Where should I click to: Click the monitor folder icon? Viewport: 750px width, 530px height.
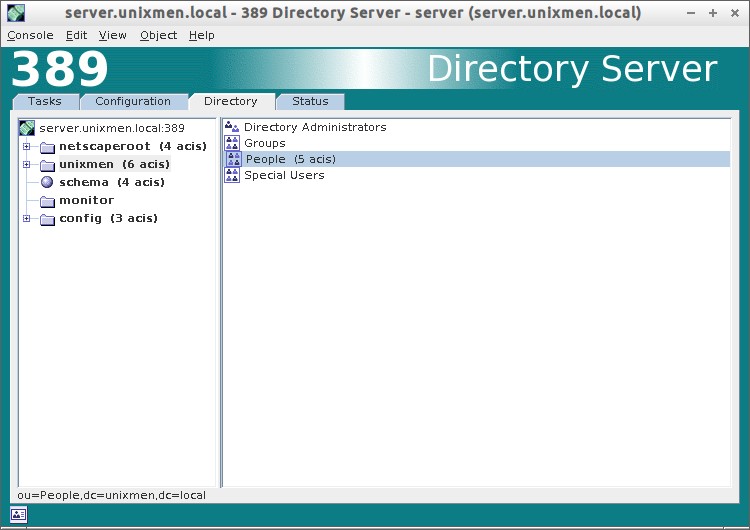(47, 201)
